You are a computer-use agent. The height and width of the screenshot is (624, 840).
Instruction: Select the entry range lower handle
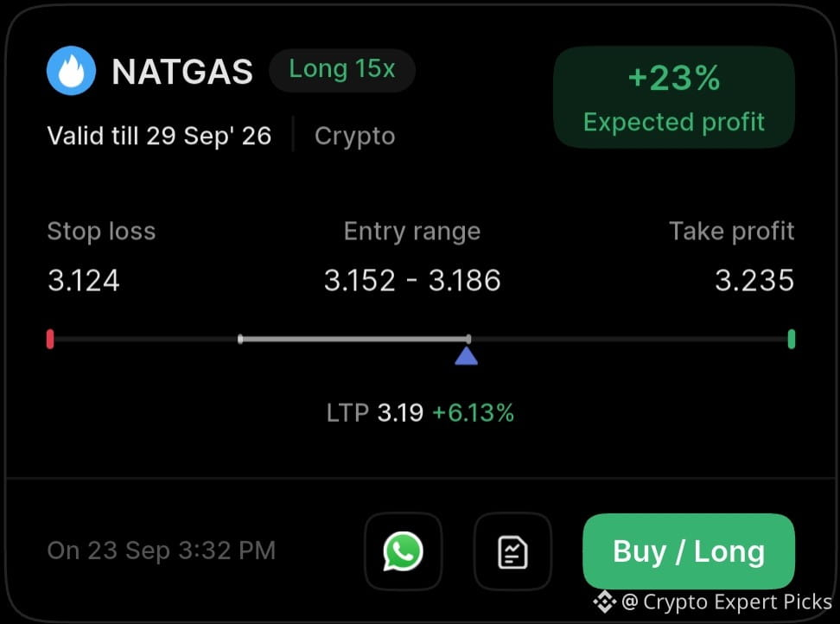point(240,339)
